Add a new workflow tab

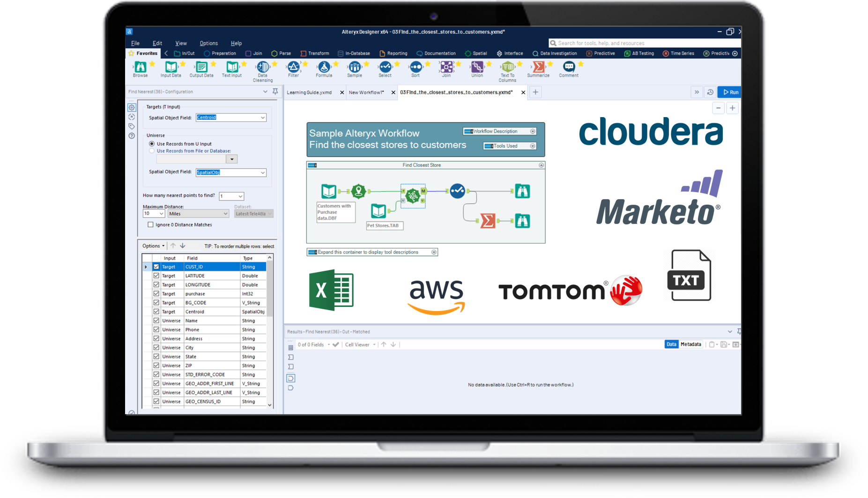(535, 92)
